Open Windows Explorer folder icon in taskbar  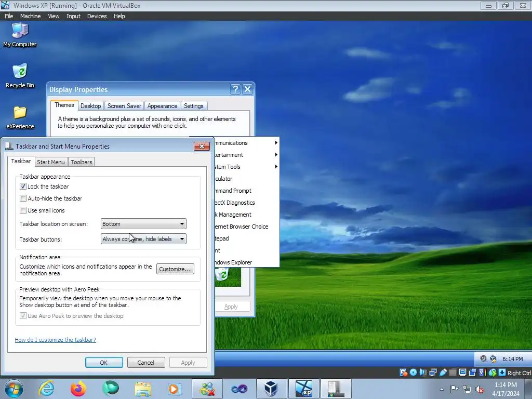[x=143, y=389]
